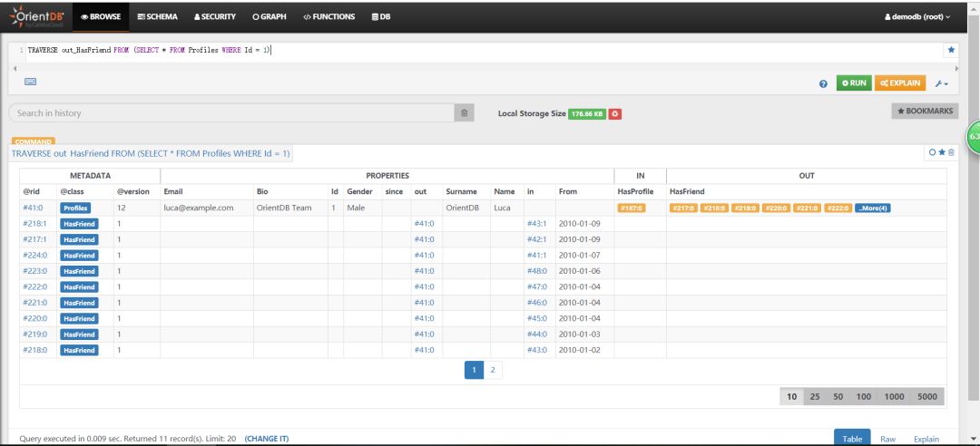Open record #224:0 rid link

point(34,255)
